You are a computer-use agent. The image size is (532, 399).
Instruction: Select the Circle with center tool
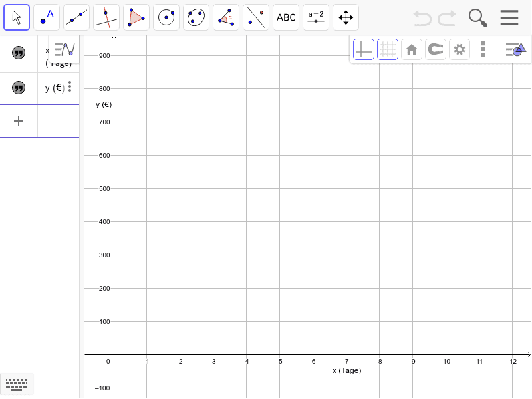coord(166,17)
